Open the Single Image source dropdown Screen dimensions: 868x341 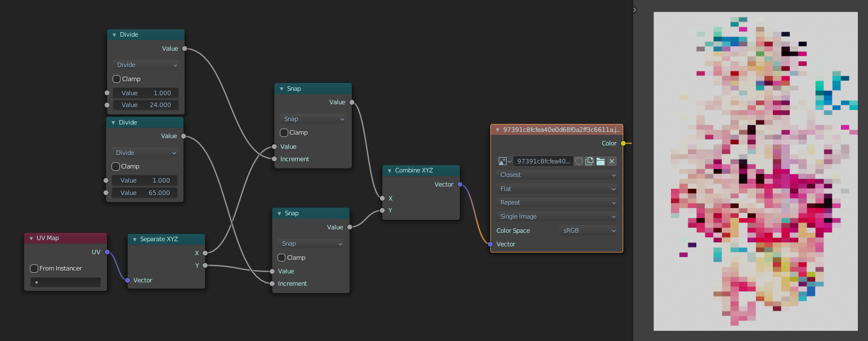point(557,216)
